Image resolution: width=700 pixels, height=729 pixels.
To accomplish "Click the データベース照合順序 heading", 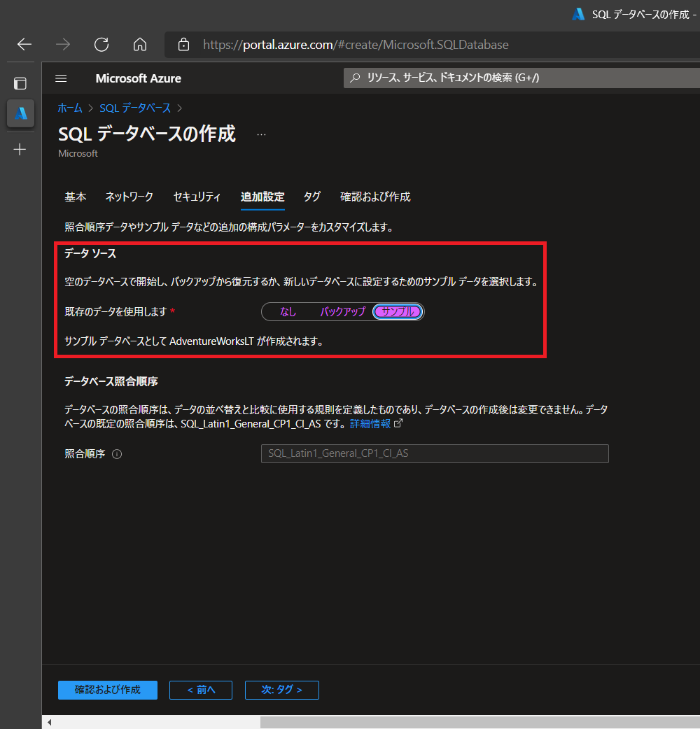I will point(111,381).
